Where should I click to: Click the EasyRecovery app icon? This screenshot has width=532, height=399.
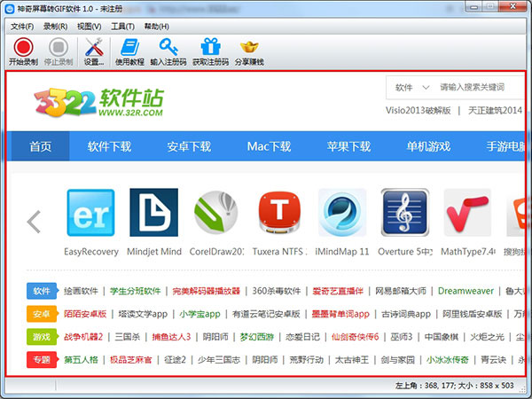click(x=90, y=213)
